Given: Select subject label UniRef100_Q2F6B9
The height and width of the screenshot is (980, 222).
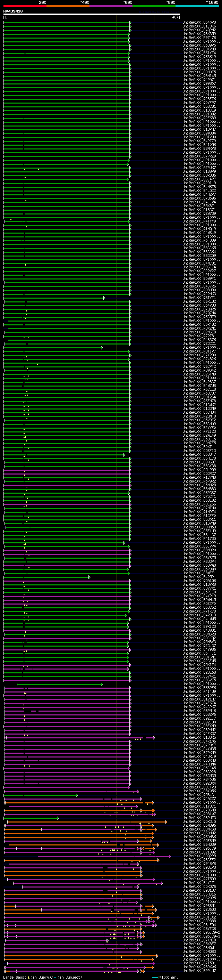Looking at the screenshot, I should point(199,118).
